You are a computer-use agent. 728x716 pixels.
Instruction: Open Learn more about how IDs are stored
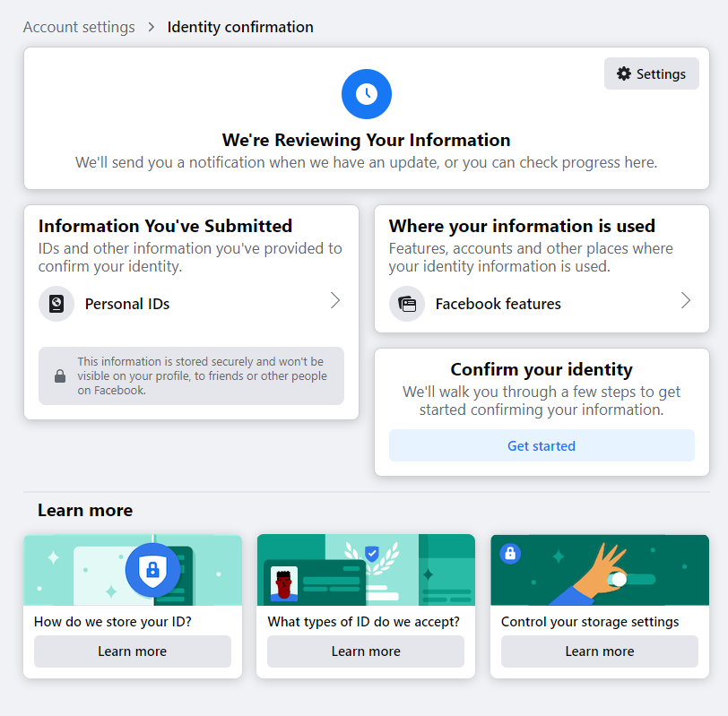(x=133, y=651)
